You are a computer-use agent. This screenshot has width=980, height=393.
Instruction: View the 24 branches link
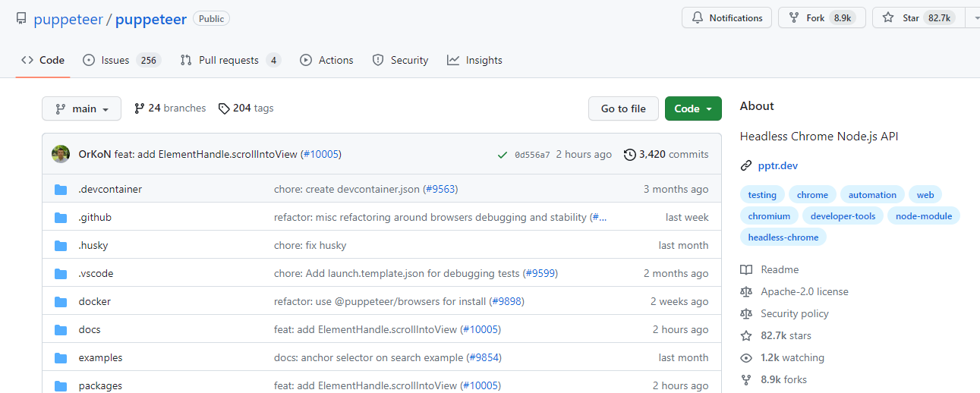pos(170,108)
